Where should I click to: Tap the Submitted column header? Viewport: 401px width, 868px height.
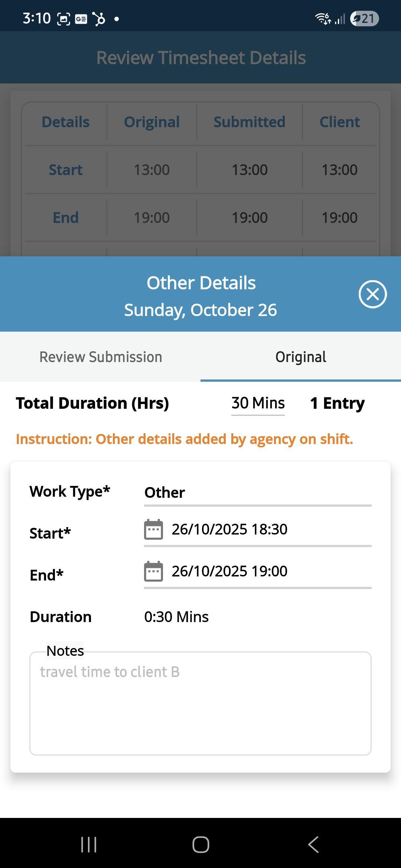point(250,122)
